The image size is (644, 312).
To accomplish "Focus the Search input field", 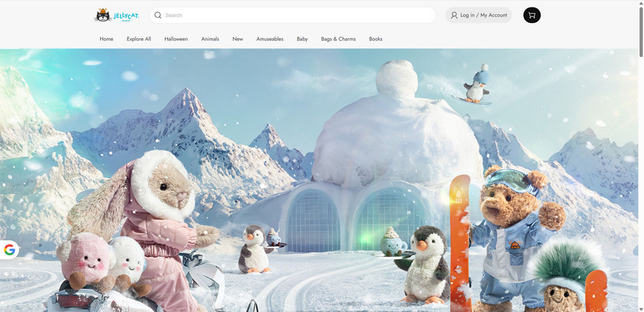I will coord(292,15).
